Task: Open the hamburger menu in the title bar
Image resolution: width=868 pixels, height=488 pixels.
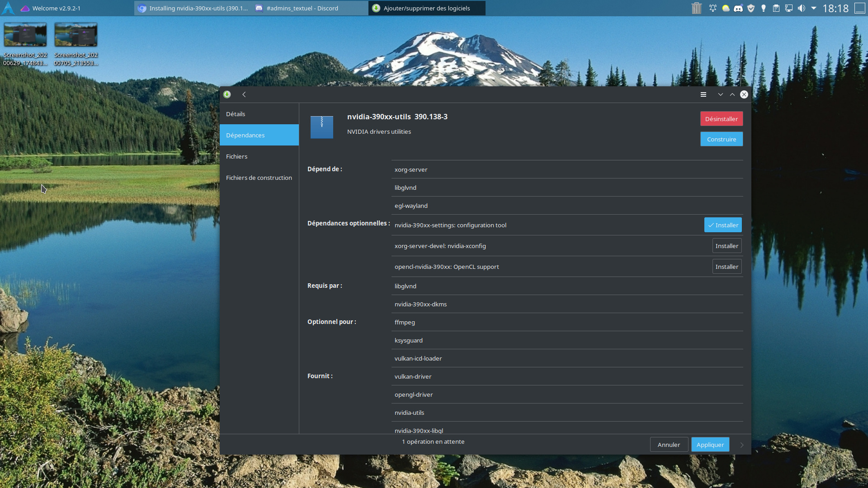Action: [x=703, y=94]
